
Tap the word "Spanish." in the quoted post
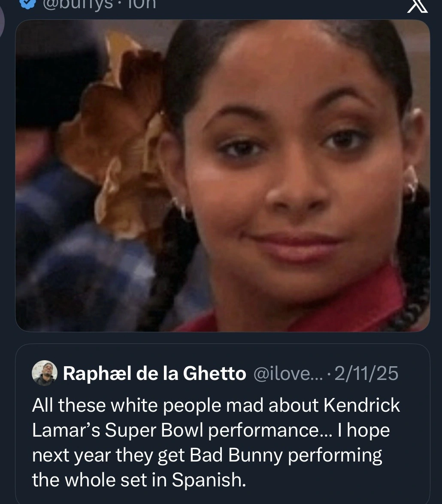[209, 480]
